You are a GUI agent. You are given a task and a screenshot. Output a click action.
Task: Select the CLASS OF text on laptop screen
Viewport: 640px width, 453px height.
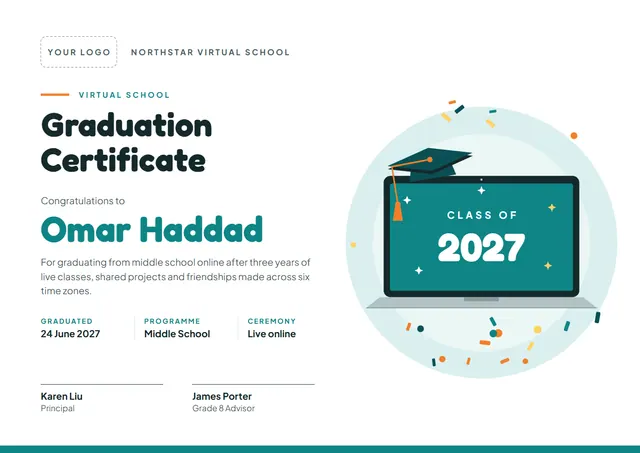482,215
